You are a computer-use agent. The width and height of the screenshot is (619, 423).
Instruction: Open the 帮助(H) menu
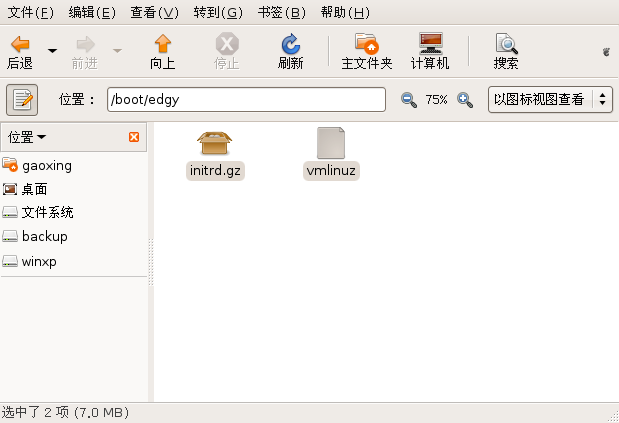345,13
